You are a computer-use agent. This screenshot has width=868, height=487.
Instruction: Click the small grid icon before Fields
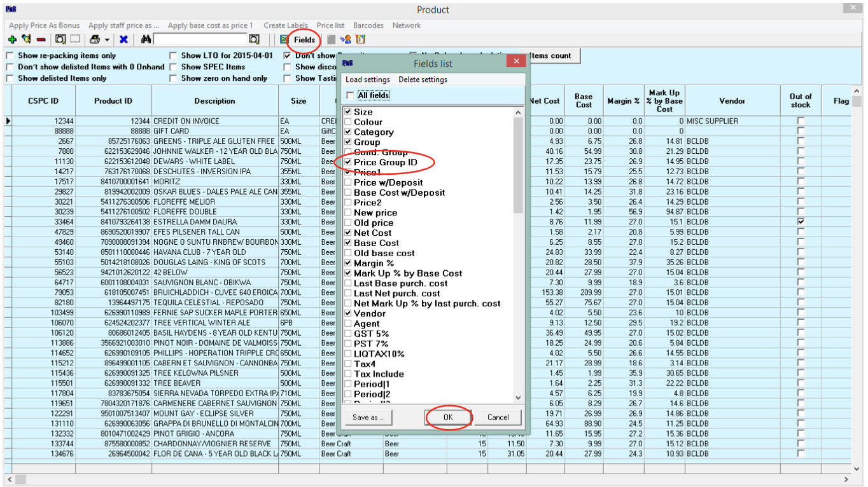click(x=284, y=39)
